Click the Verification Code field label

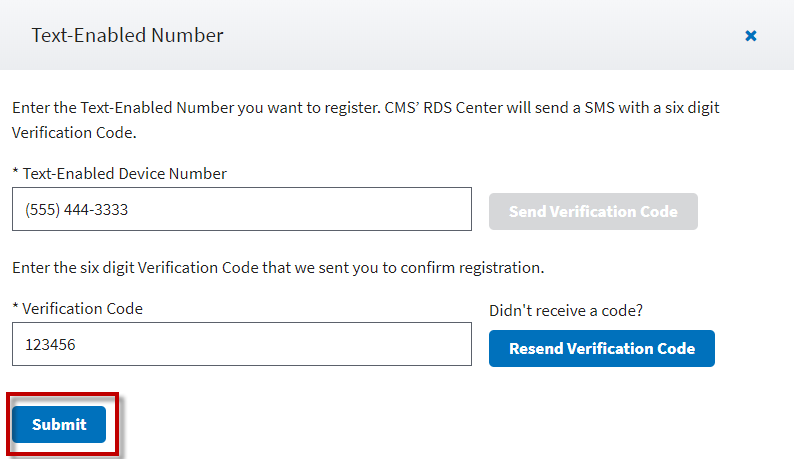[82, 309]
